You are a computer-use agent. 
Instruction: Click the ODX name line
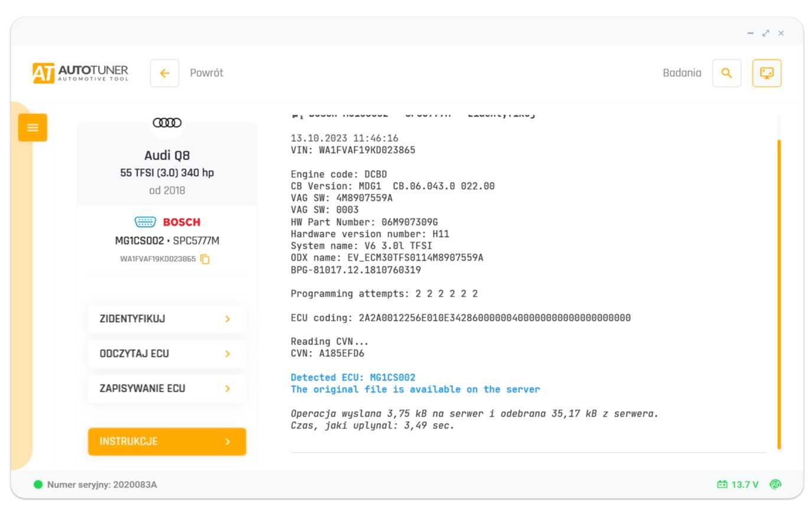(387, 258)
